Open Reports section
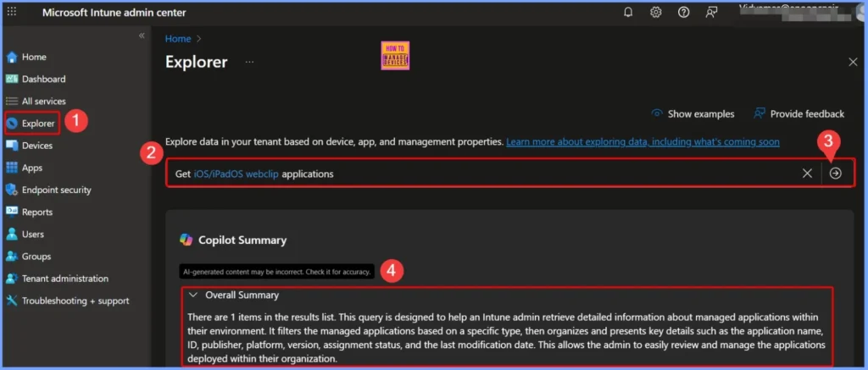 click(37, 212)
